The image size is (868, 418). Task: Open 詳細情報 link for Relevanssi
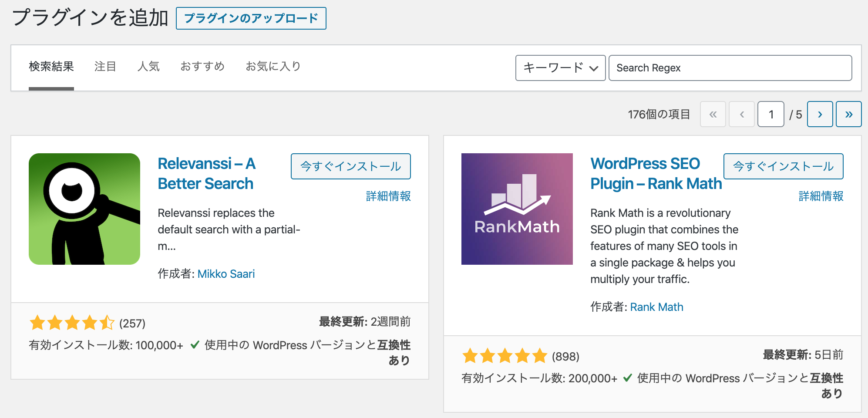click(388, 196)
